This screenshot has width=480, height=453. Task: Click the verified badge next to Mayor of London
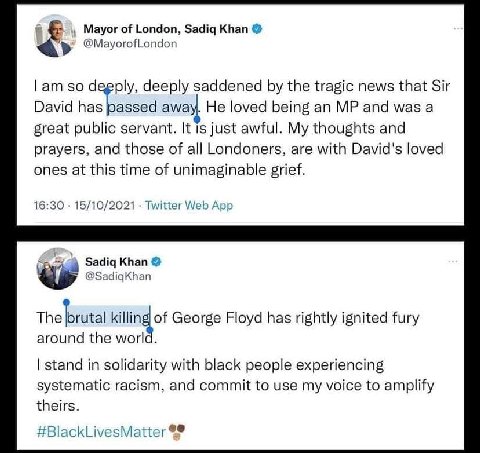point(257,29)
